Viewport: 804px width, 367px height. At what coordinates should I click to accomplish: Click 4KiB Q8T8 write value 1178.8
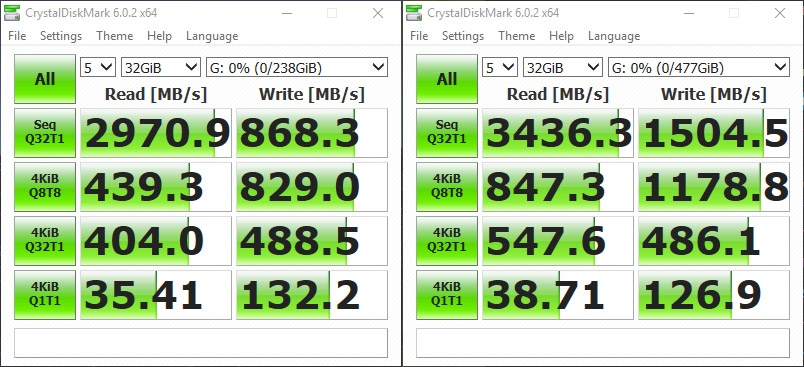pyautogui.click(x=714, y=187)
